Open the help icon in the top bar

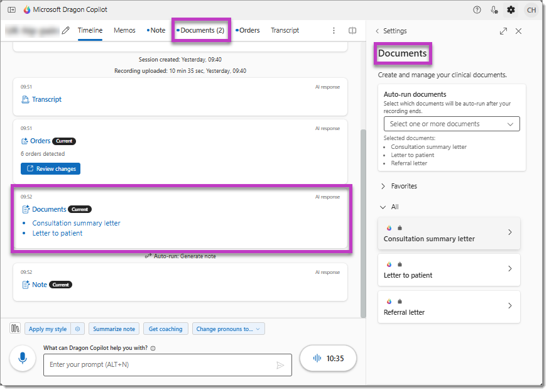478,9
